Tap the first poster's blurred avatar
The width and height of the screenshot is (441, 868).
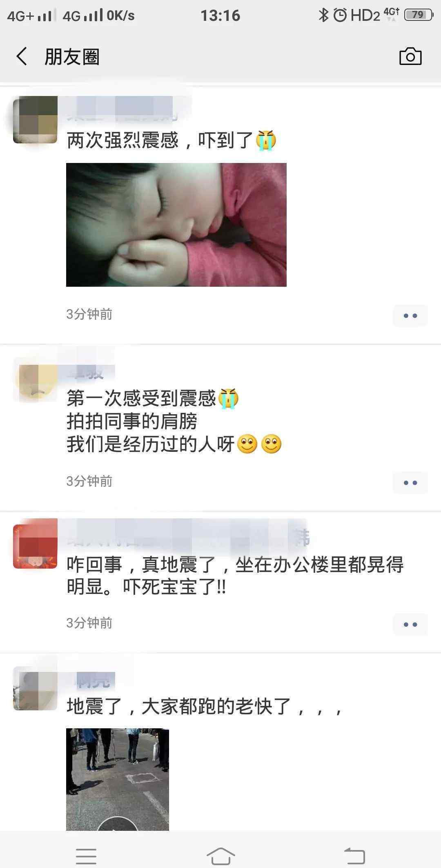point(35,120)
